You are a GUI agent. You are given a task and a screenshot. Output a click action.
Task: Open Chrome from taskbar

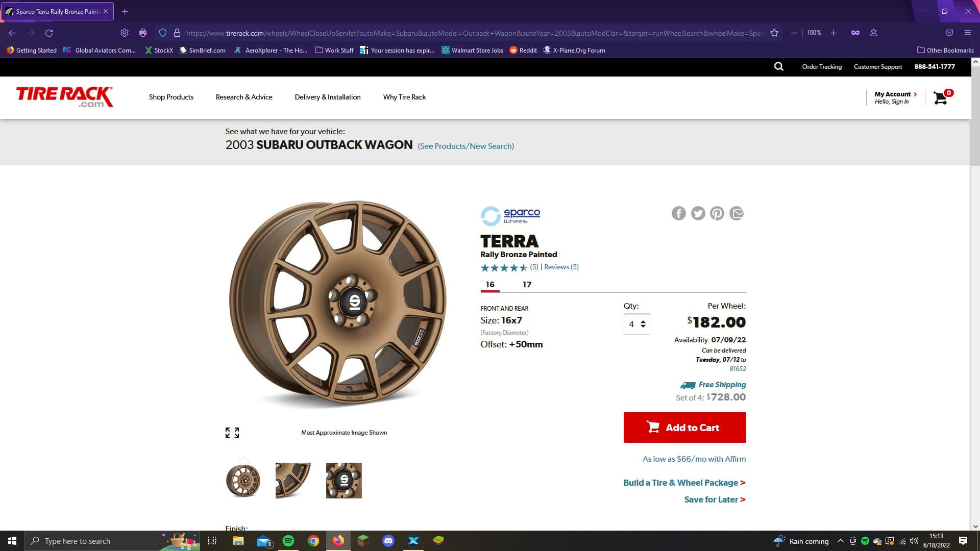point(313,541)
